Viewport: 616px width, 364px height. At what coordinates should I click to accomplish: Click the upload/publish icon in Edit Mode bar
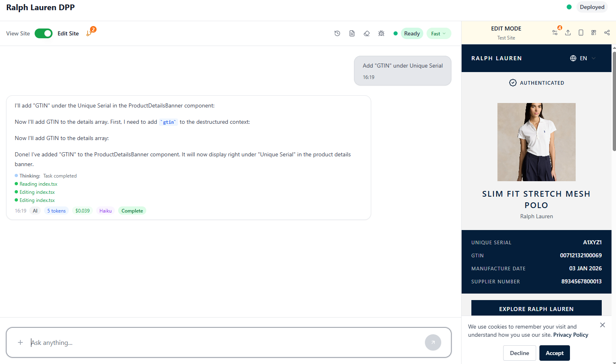coord(568,33)
